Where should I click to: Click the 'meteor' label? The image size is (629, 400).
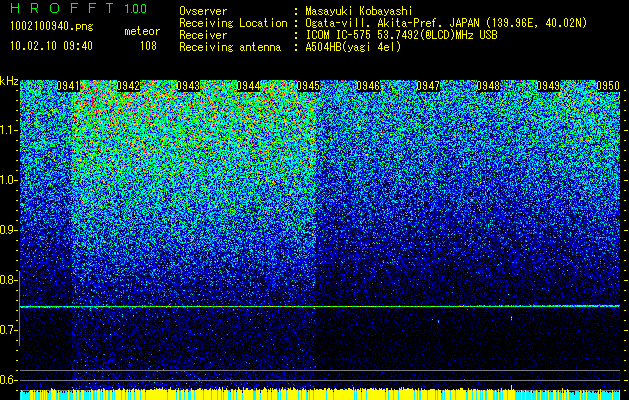pyautogui.click(x=142, y=31)
